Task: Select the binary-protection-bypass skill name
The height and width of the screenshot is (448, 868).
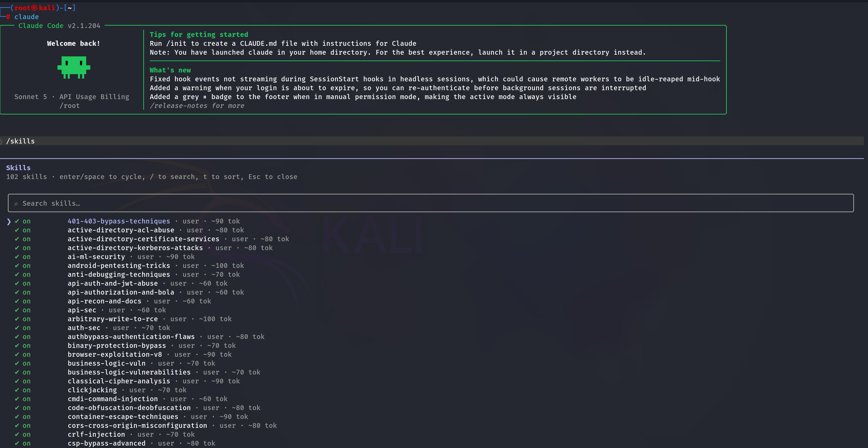Action: coord(117,346)
